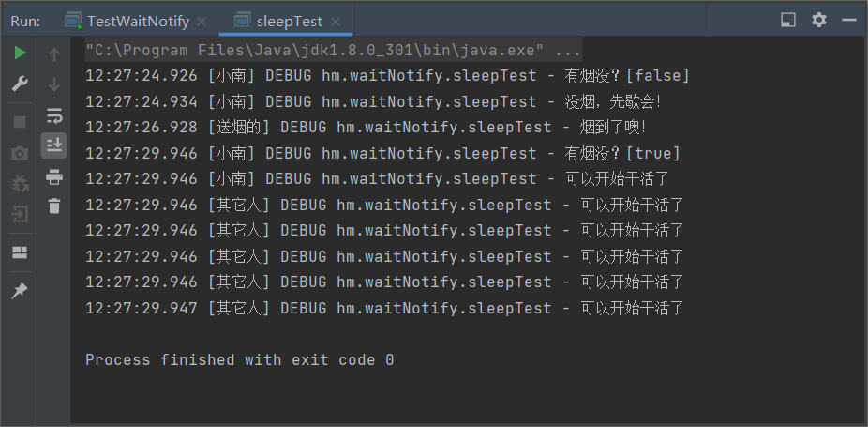Open the Restore Layout icon
This screenshot has width=868, height=427.
point(20,252)
